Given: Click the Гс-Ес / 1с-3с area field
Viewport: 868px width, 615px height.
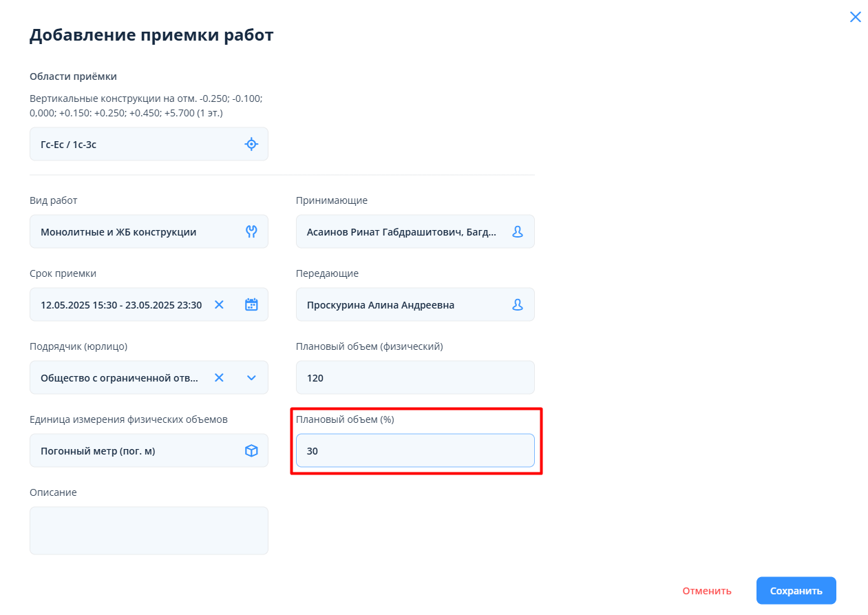Looking at the screenshot, I should click(131, 145).
